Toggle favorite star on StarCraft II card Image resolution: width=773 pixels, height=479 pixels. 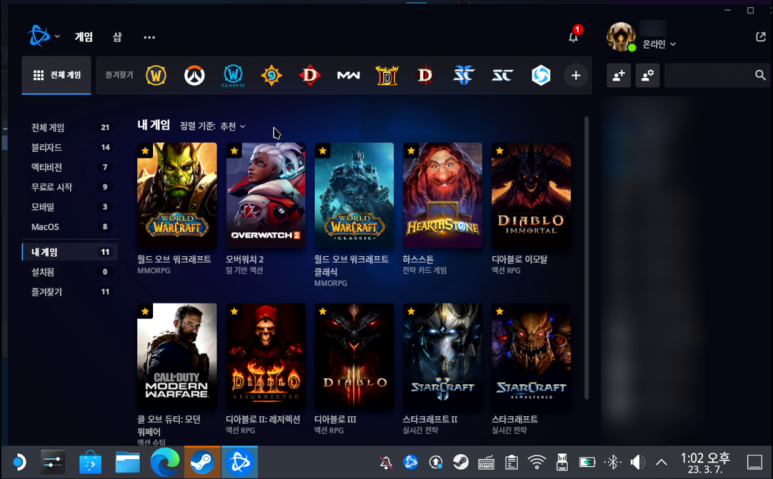[x=411, y=311]
